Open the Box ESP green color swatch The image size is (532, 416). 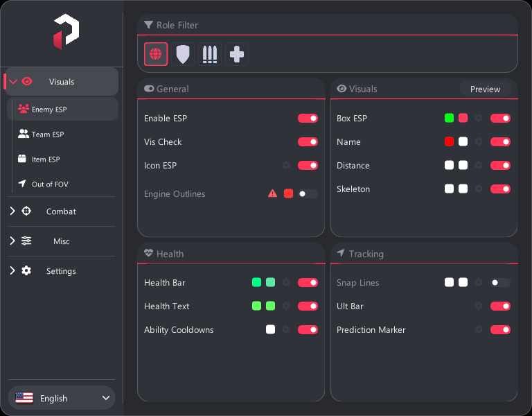point(449,118)
